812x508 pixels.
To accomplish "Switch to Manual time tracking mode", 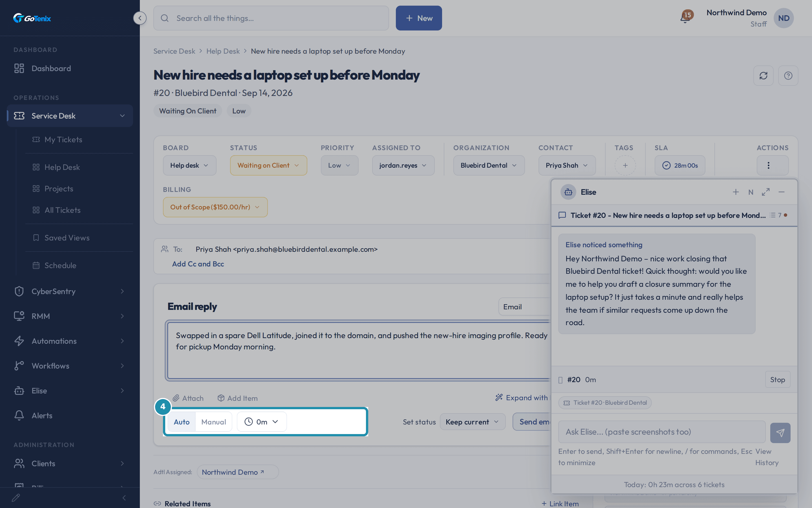I will pos(213,422).
